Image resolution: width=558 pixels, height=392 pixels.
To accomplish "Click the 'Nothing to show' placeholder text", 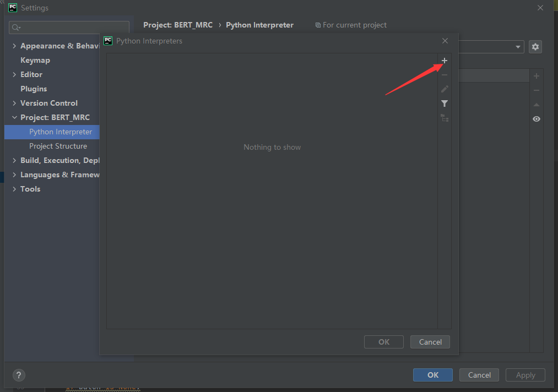I will pos(272,147).
